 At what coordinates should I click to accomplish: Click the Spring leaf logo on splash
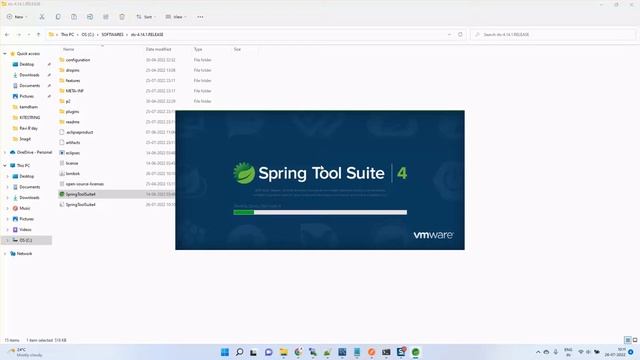[x=244, y=173]
